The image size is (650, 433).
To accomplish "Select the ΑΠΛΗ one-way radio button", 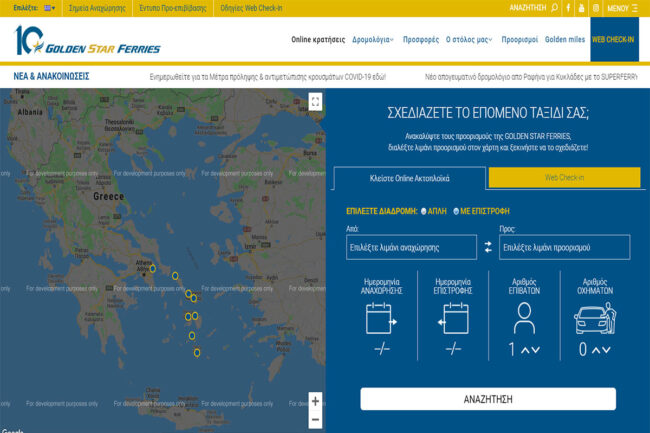I will pos(424,211).
